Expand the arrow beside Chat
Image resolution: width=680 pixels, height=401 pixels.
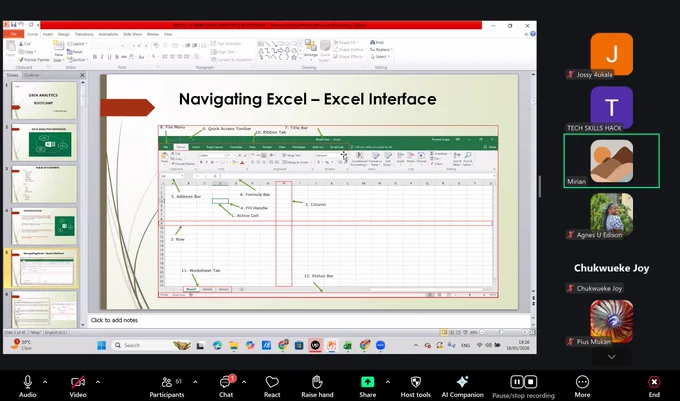[x=244, y=382]
